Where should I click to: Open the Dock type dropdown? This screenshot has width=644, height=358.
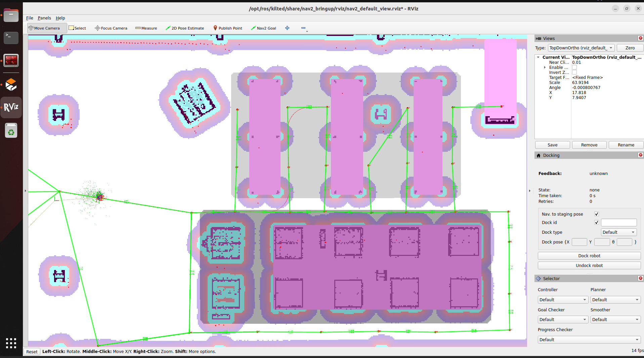pyautogui.click(x=619, y=232)
